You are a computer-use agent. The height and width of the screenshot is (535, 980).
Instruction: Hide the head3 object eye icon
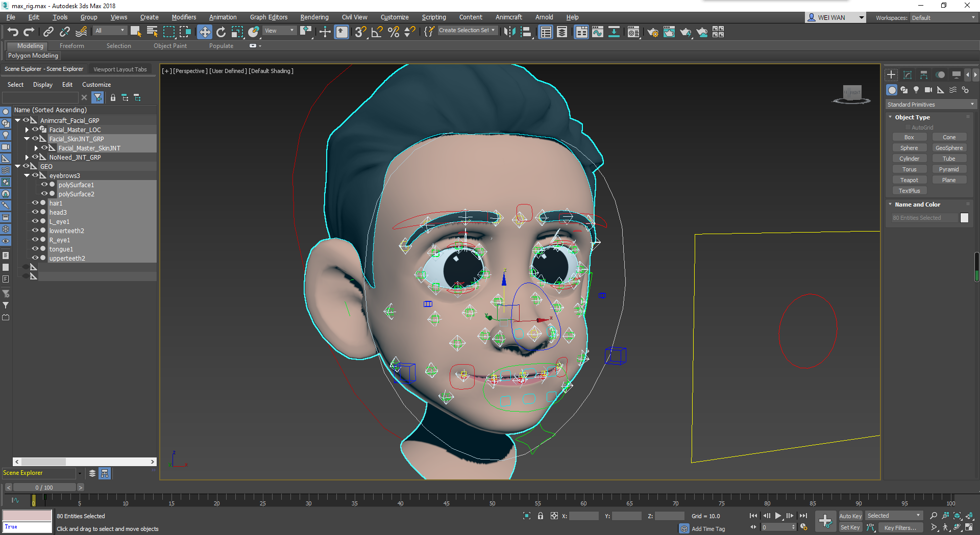tap(35, 212)
